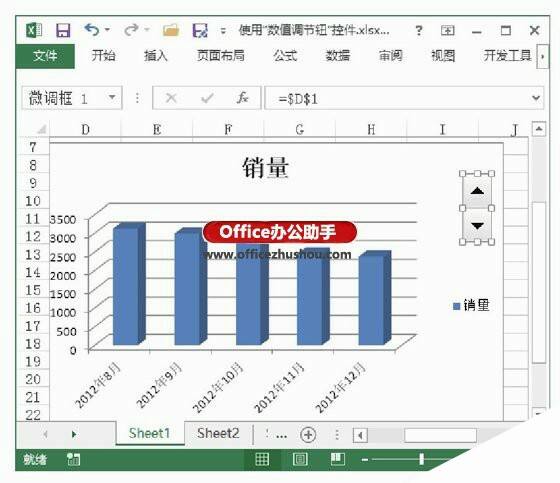Select row 20 header
The width and height of the screenshot is (560, 483).
33,379
